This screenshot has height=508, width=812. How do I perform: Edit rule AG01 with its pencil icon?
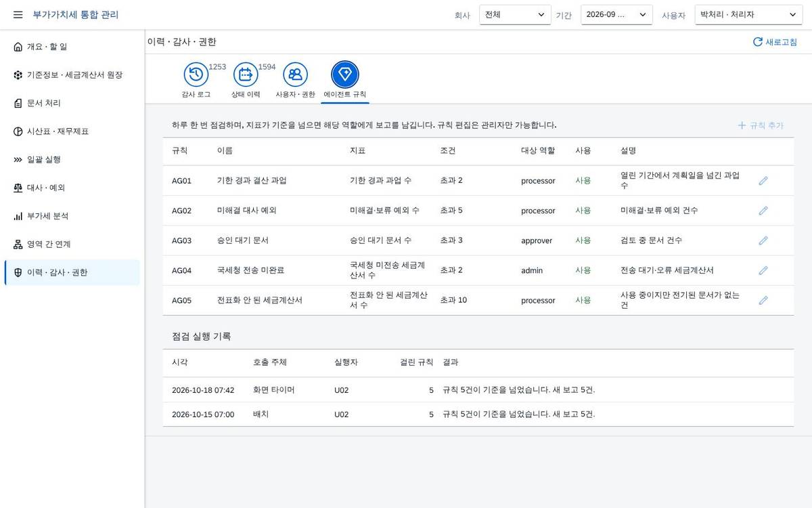(763, 181)
